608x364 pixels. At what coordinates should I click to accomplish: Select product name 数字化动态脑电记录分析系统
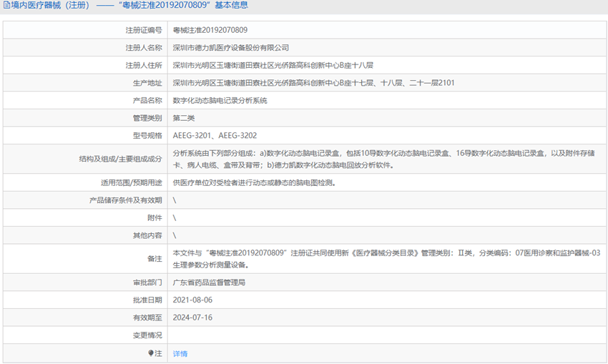[220, 101]
